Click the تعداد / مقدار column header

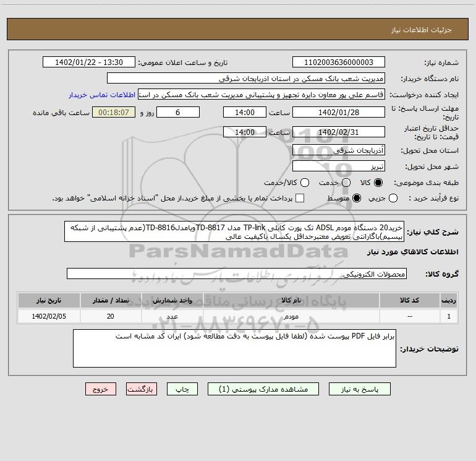tap(111, 301)
